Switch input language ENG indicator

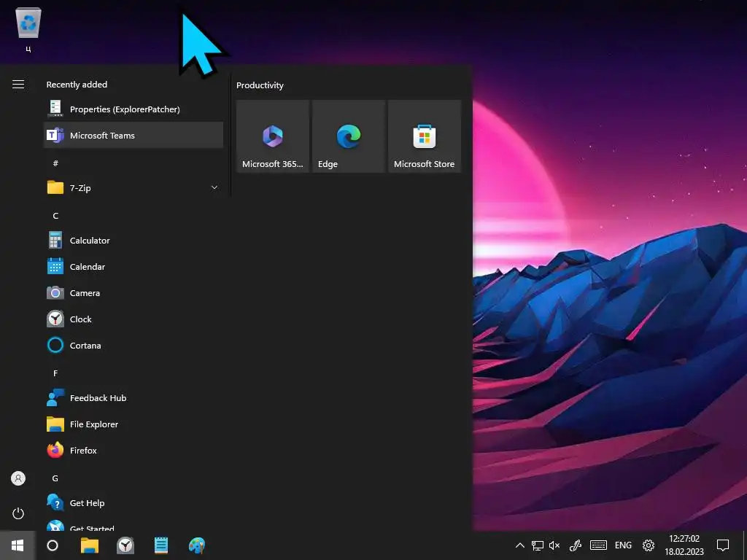[623, 545]
